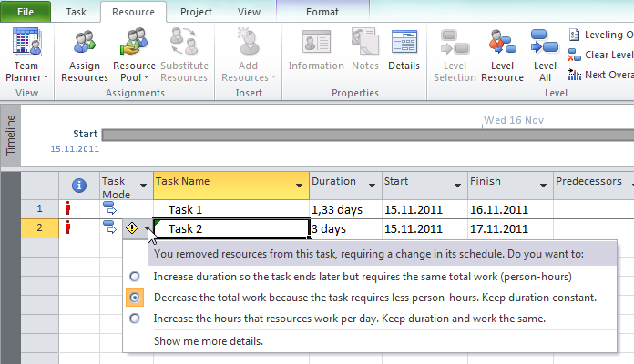The width and height of the screenshot is (634, 364).
Task: Select the 'Increase duration' option
Action: pos(136,276)
